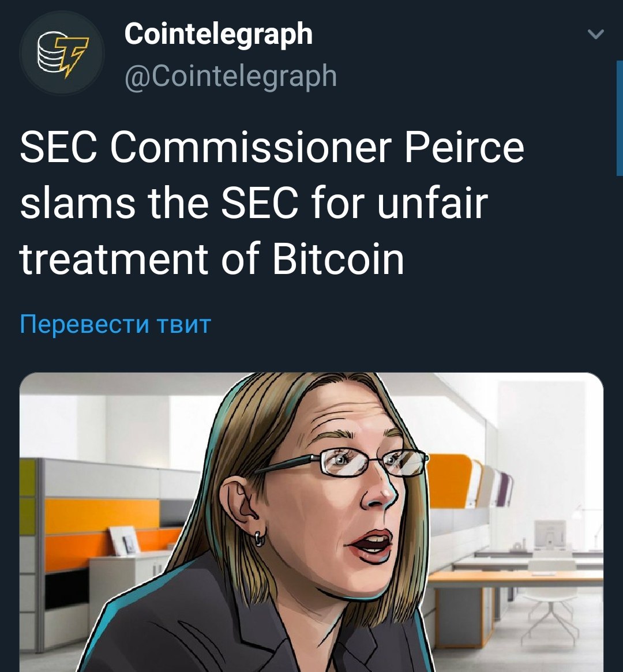
Task: Click the orange chair backs behind the glasses
Action: (x=450, y=479)
